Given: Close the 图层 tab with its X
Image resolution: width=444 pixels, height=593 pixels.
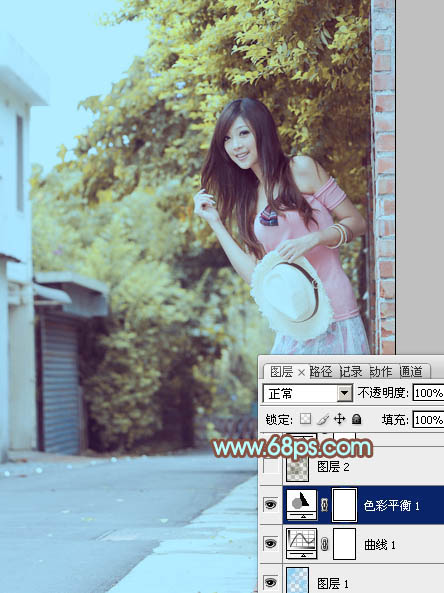Looking at the screenshot, I should coord(301,373).
